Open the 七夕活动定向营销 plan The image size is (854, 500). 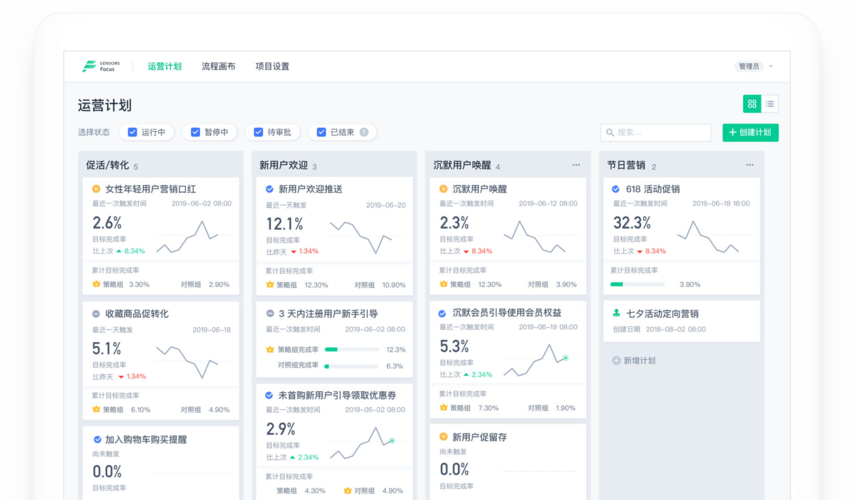pyautogui.click(x=662, y=314)
